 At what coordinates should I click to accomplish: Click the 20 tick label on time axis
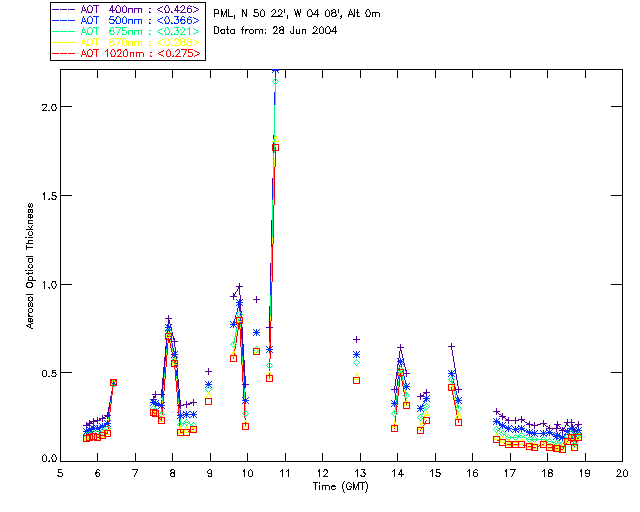point(622,472)
